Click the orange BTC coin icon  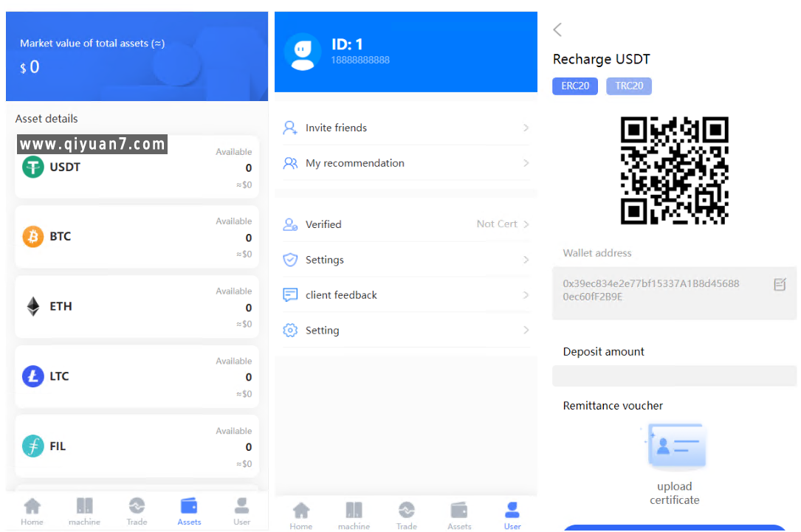point(33,237)
